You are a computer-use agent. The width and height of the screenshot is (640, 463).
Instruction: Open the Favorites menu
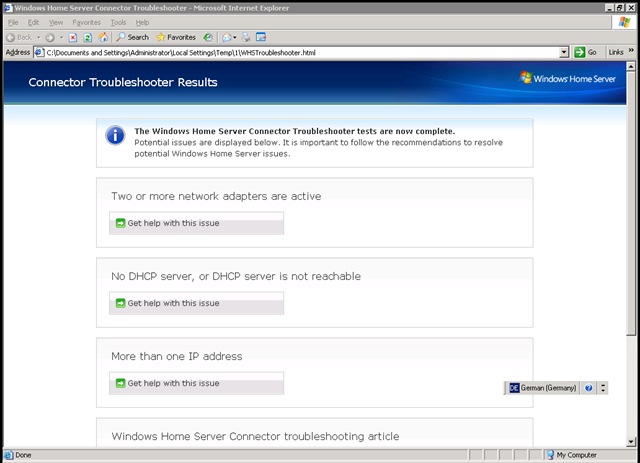pyautogui.click(x=87, y=22)
